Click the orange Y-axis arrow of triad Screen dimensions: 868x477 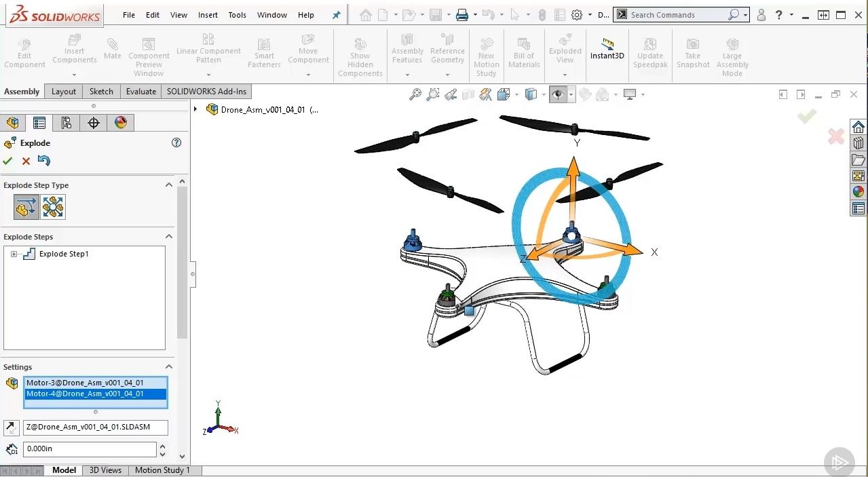pyautogui.click(x=573, y=170)
